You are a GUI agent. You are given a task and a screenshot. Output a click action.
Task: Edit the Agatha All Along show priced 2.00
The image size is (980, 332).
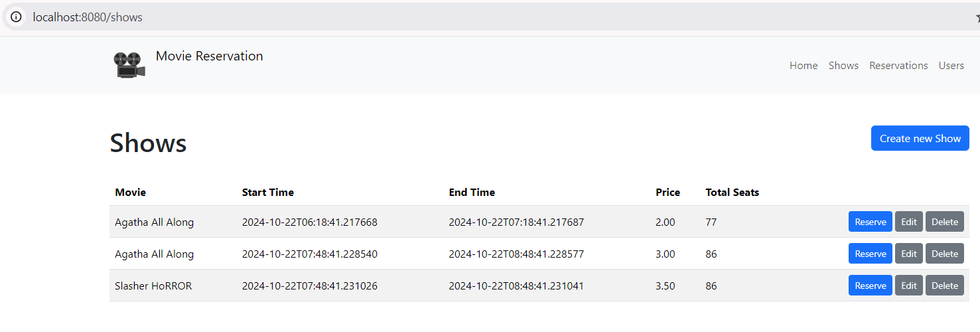pos(908,222)
